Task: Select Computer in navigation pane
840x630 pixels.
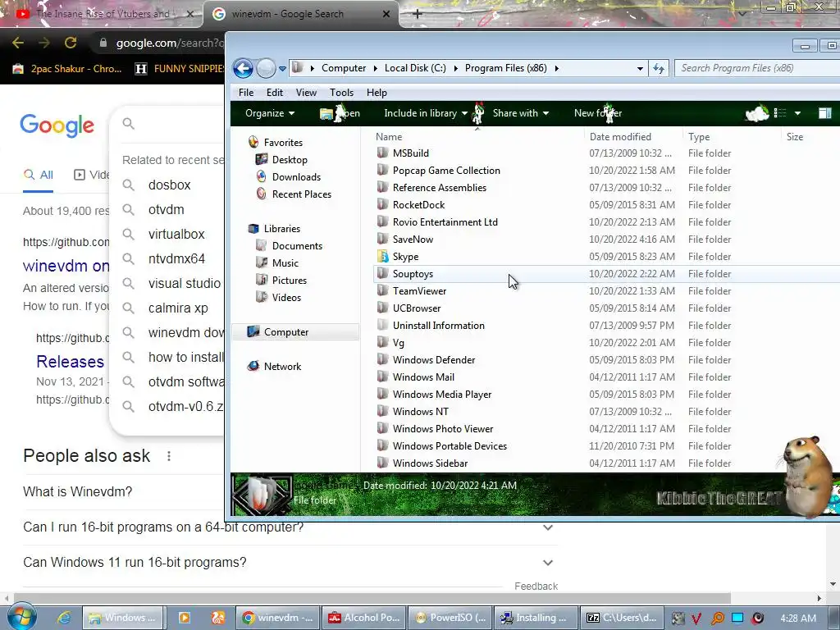Action: point(295,332)
